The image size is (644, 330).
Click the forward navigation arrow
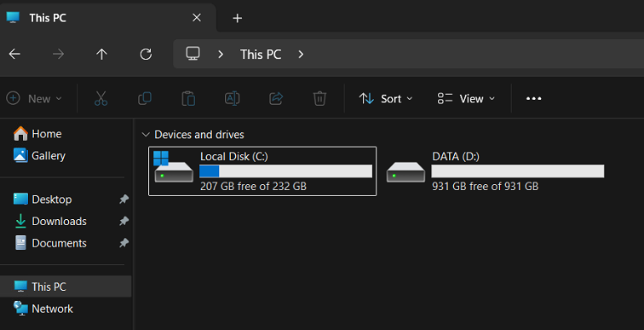click(58, 54)
